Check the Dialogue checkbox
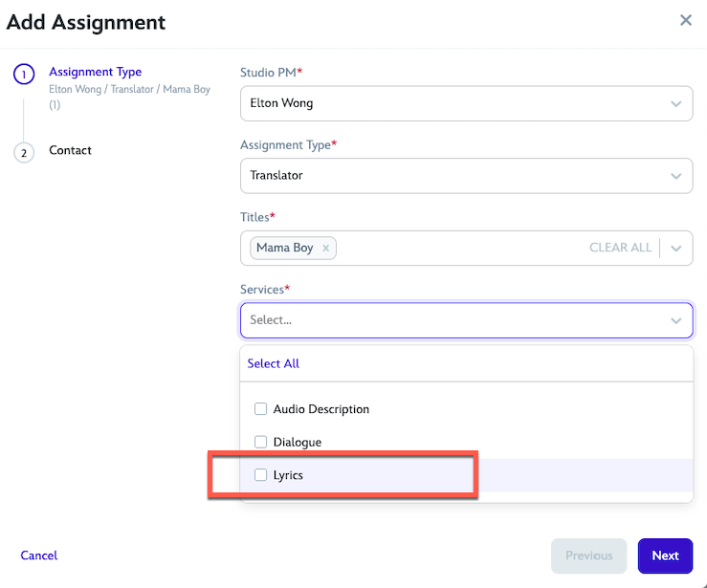Viewport: 707px width, 588px height. [261, 443]
